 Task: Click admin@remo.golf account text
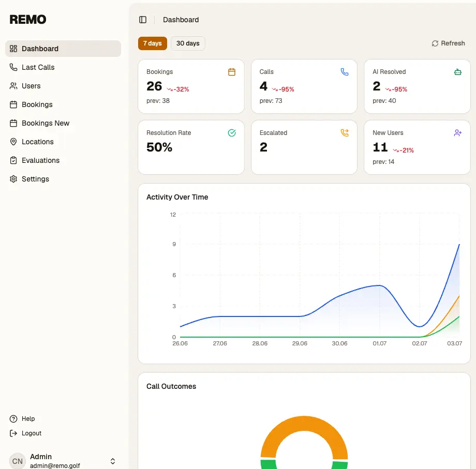click(55, 465)
